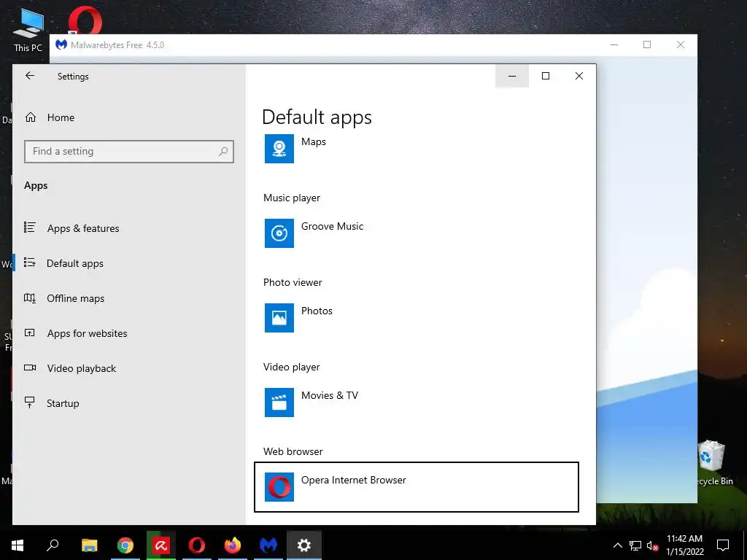The height and width of the screenshot is (560, 747).
Task: Open the Windows Start menu
Action: (18, 545)
